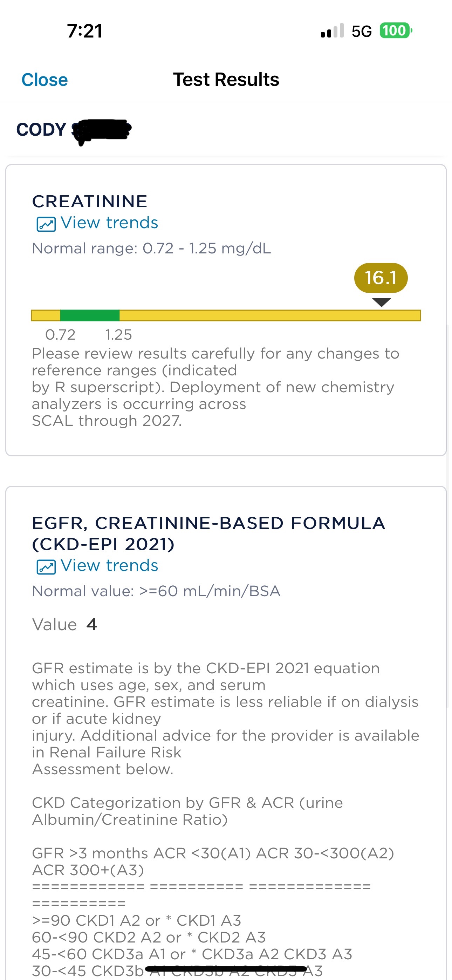452x980 pixels.
Task: Tap the battery indicator showing 100
Action: point(395,31)
